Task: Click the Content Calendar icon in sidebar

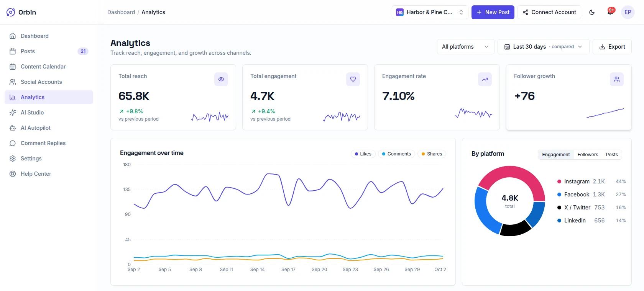Action: click(13, 67)
